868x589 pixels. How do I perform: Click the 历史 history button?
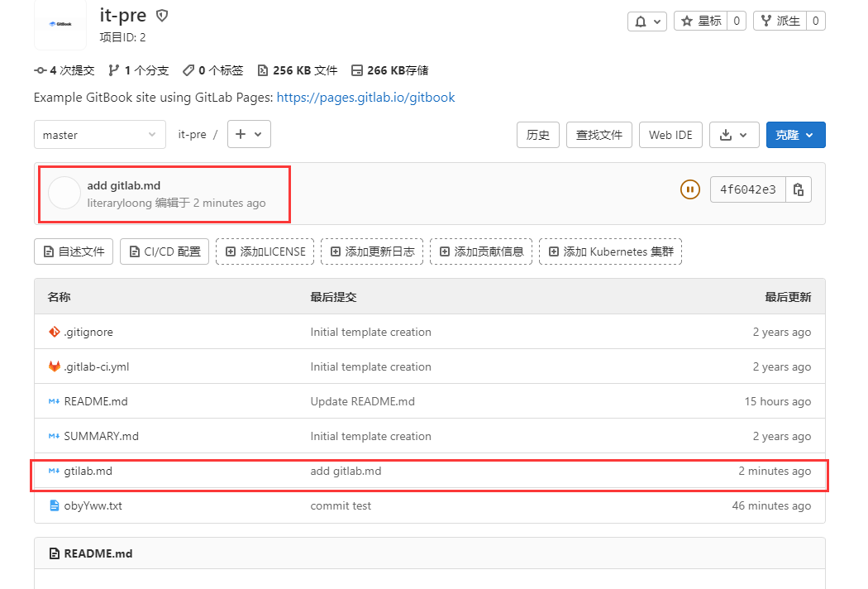538,135
